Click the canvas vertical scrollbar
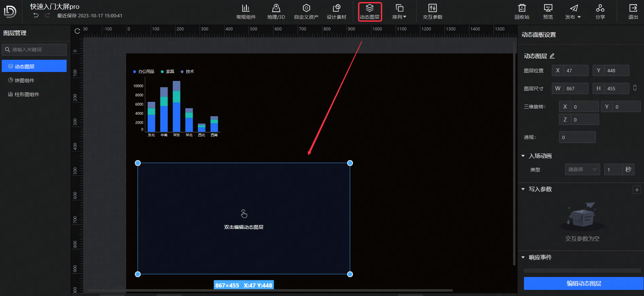Screen dimensions: 644x296 pyautogui.click(x=514, y=153)
